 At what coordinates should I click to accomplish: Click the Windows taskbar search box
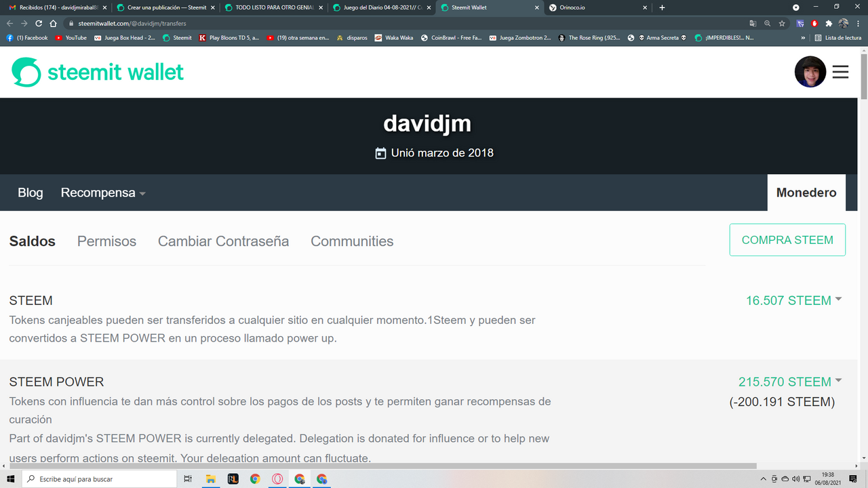[x=100, y=479]
